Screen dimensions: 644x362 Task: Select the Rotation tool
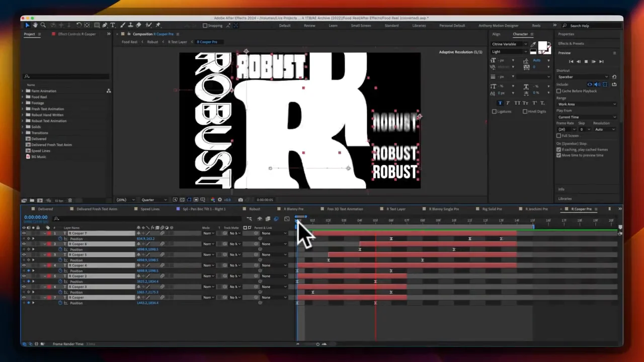(x=78, y=25)
